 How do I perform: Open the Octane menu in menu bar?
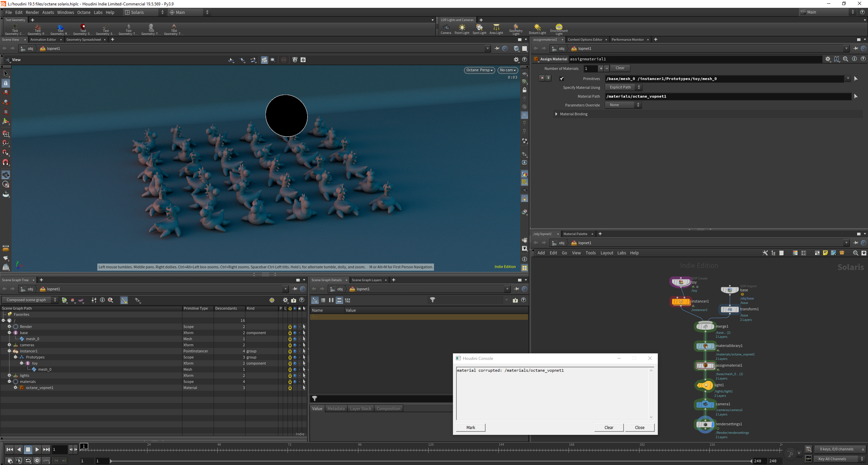[84, 12]
